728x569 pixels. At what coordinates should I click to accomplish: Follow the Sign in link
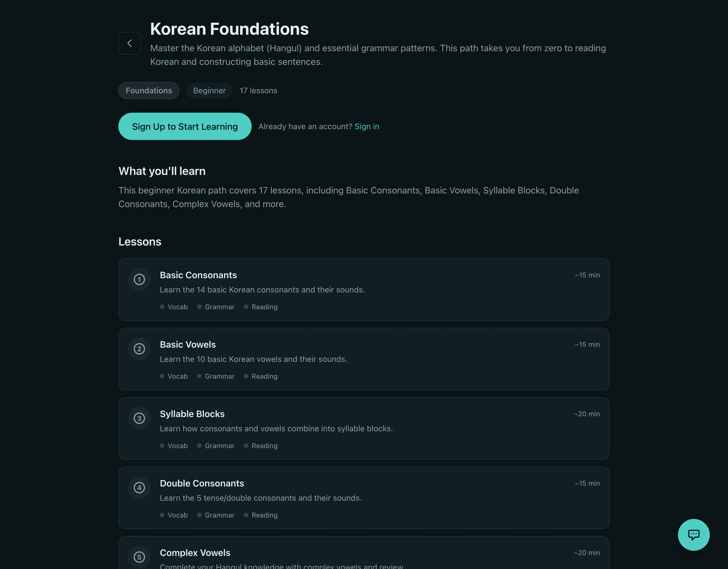[x=367, y=126]
